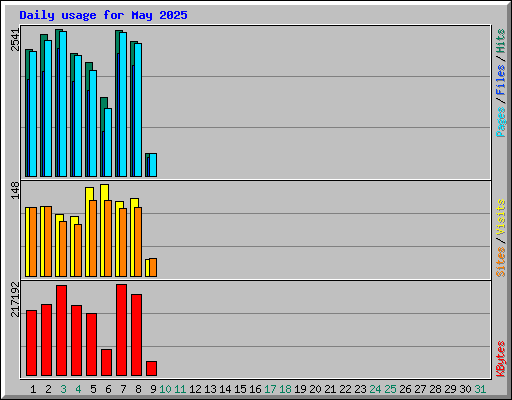This screenshot has height=400, width=512.
Task: Select day 14 on the x-axis
Action: 225,389
